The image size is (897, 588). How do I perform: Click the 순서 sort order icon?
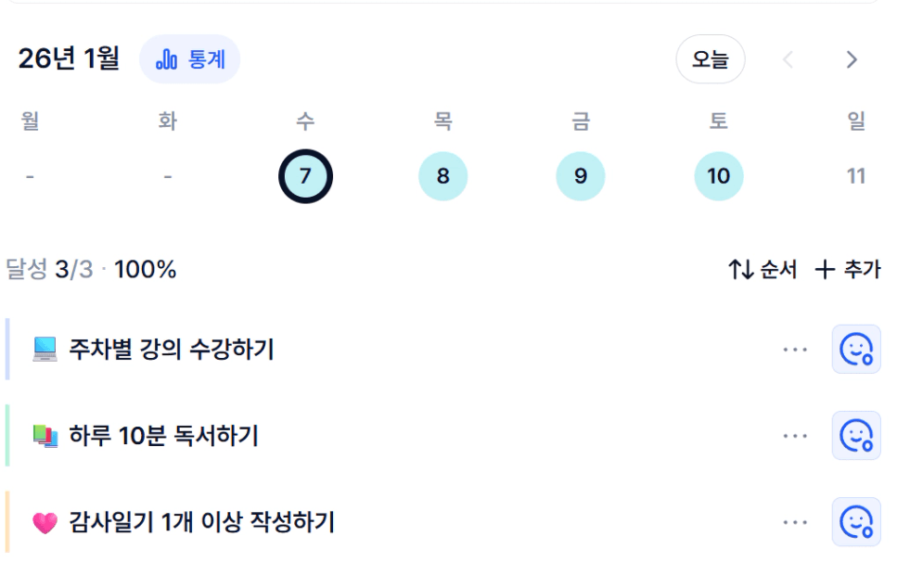tap(740, 270)
